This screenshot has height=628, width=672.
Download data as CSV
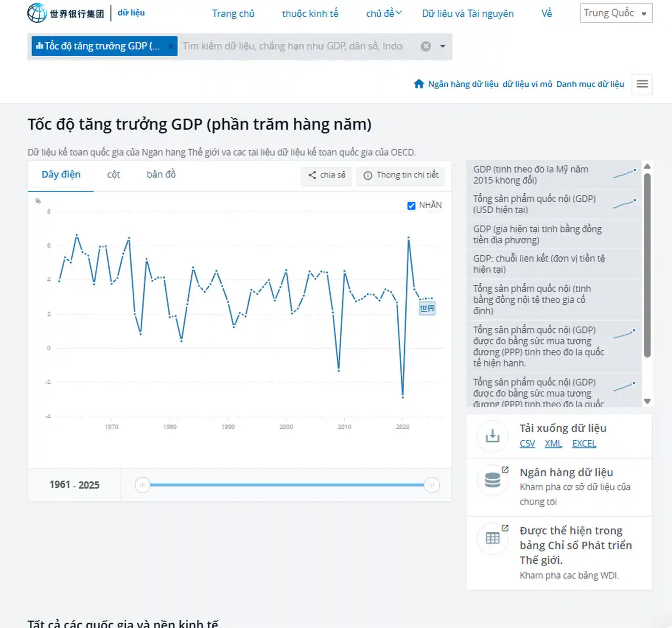click(527, 444)
